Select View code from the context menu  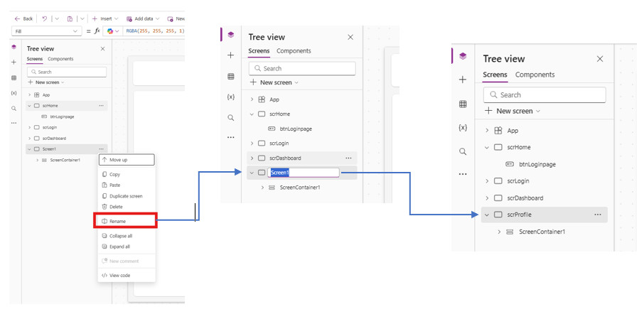[x=119, y=276]
